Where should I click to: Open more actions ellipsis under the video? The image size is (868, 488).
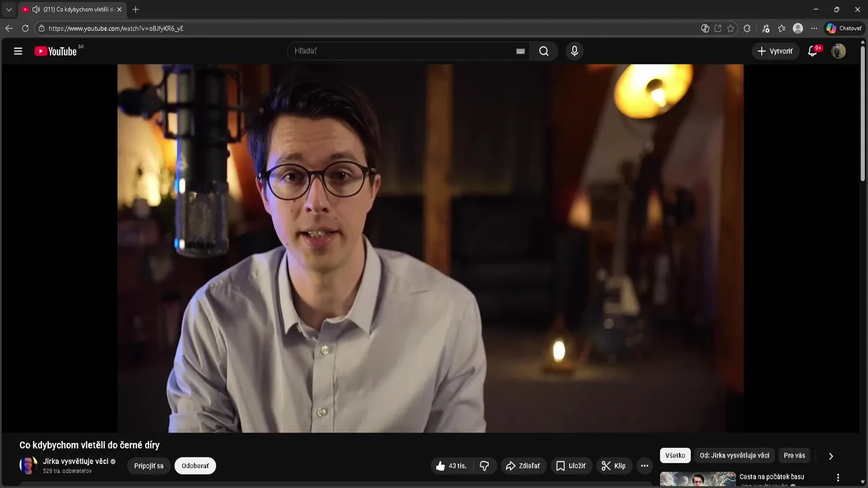coord(644,466)
